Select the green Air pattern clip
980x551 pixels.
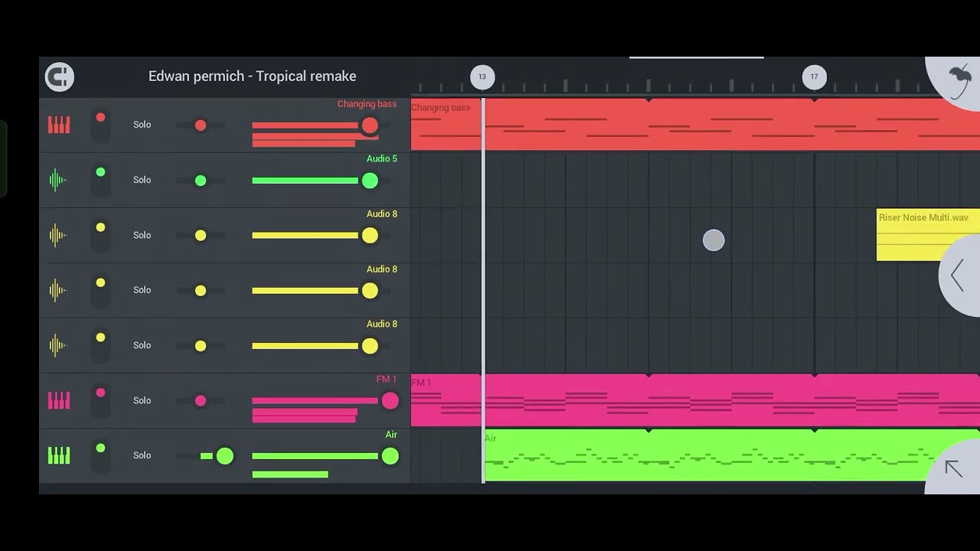click(x=731, y=455)
